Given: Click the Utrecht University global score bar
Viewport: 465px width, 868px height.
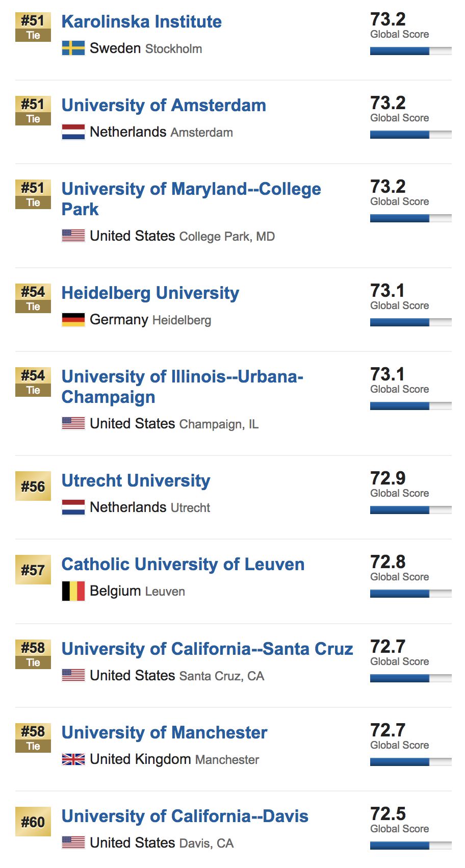Looking at the screenshot, I should tap(410, 510).
